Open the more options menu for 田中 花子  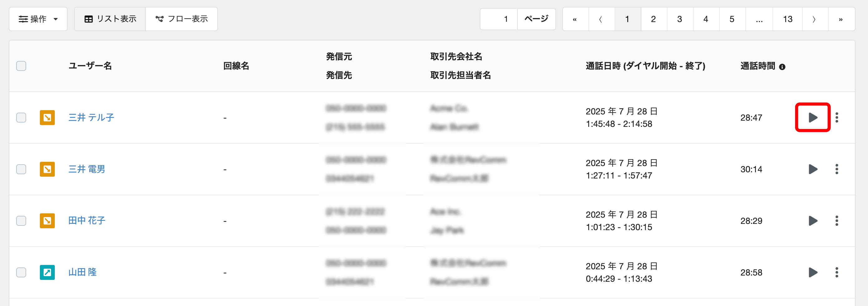tap(837, 220)
